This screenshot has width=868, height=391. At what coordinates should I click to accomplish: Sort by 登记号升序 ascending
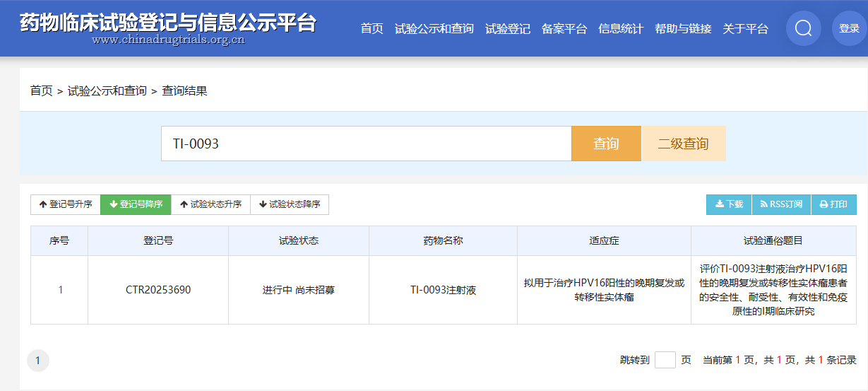66,204
